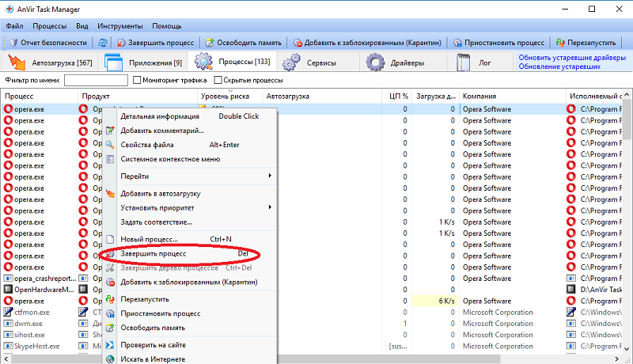Click the vertical scrollbar up arrow
Viewport: 633px width, 364px height.
(627, 95)
